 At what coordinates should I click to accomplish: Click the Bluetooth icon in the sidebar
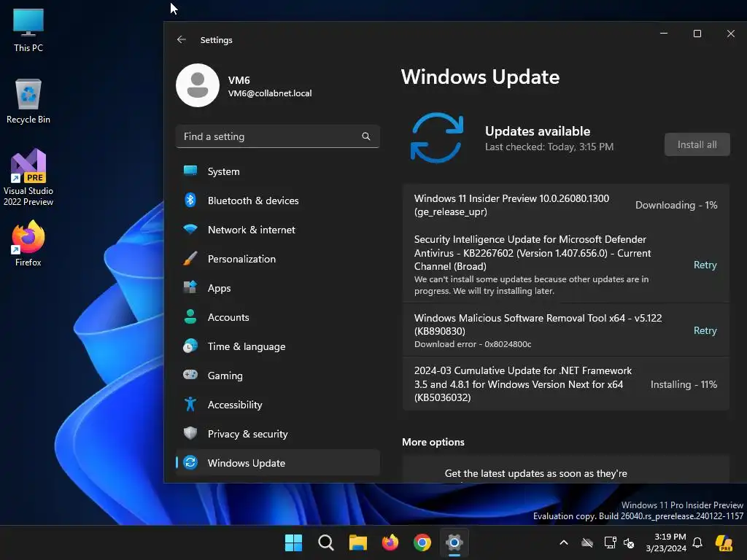(190, 200)
